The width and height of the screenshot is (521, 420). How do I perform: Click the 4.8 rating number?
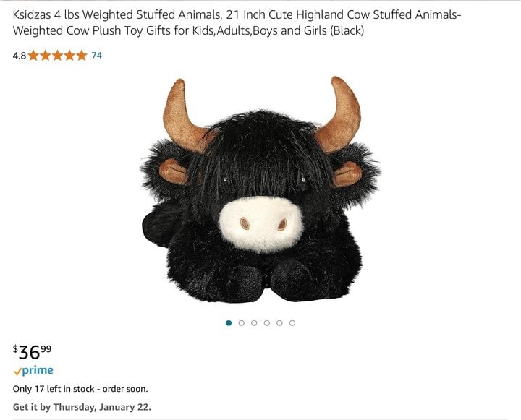coord(20,56)
